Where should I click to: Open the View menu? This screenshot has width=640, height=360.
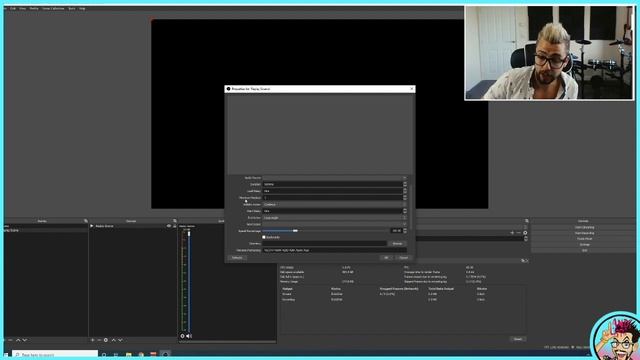[x=22, y=8]
